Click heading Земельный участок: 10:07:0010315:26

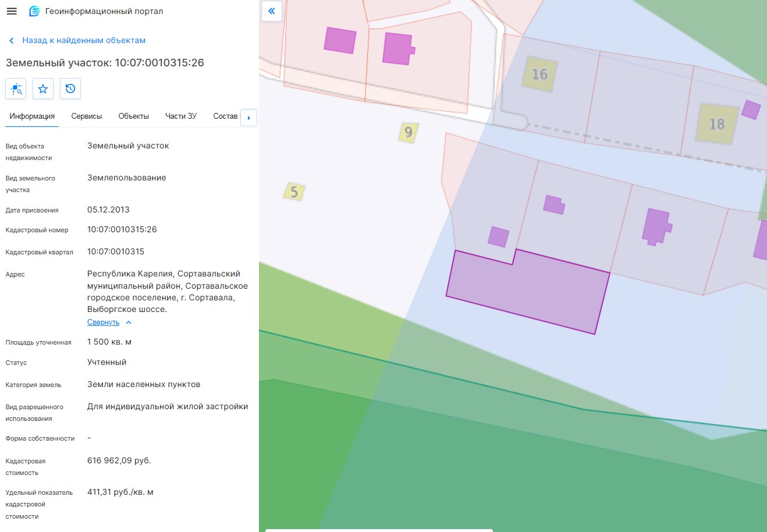tap(105, 63)
